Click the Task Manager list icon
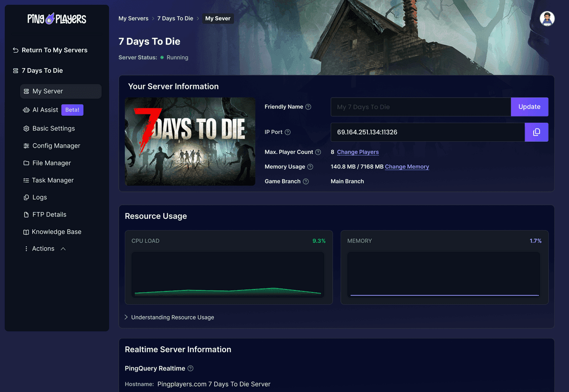Image resolution: width=569 pixels, height=392 pixels. 26,181
